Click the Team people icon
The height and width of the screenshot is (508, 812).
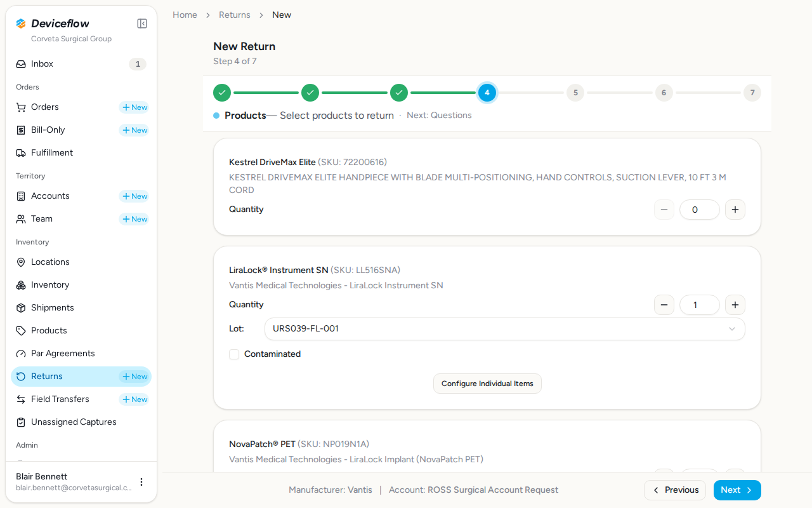pos(21,219)
